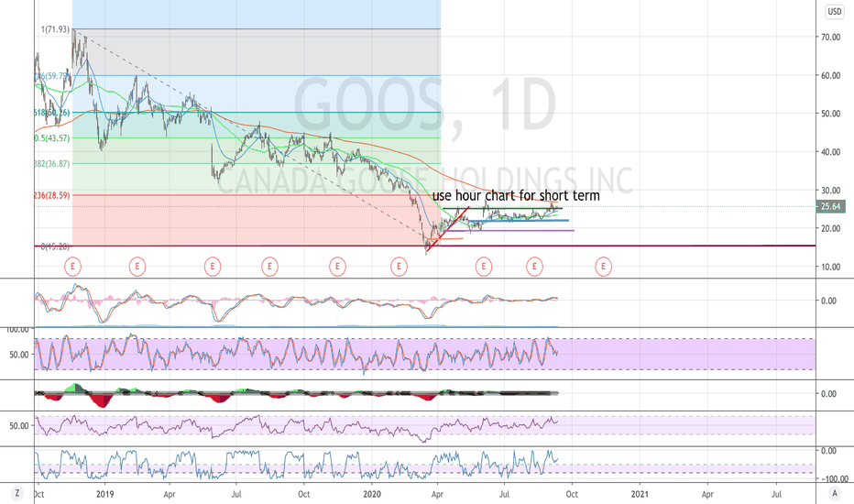Click the Fibonacci 0(15.20) label
This screenshot has width=854, height=504.
[55, 247]
